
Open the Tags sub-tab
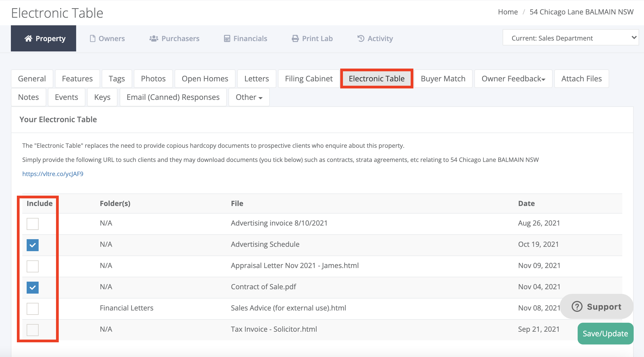click(x=117, y=79)
